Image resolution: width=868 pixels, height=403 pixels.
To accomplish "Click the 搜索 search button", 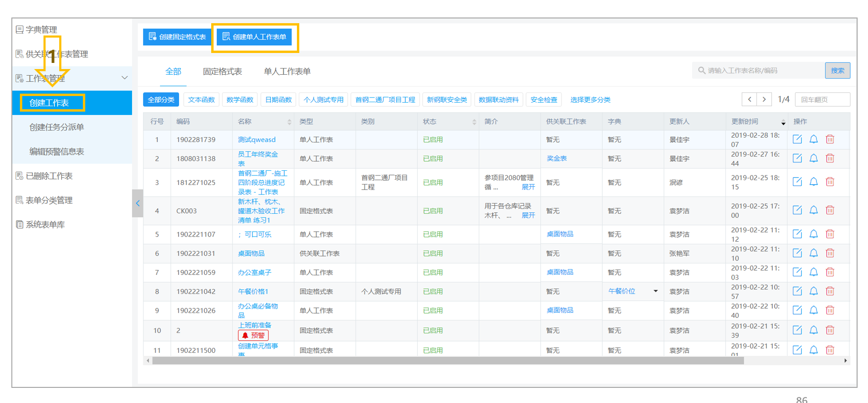I will [x=837, y=70].
